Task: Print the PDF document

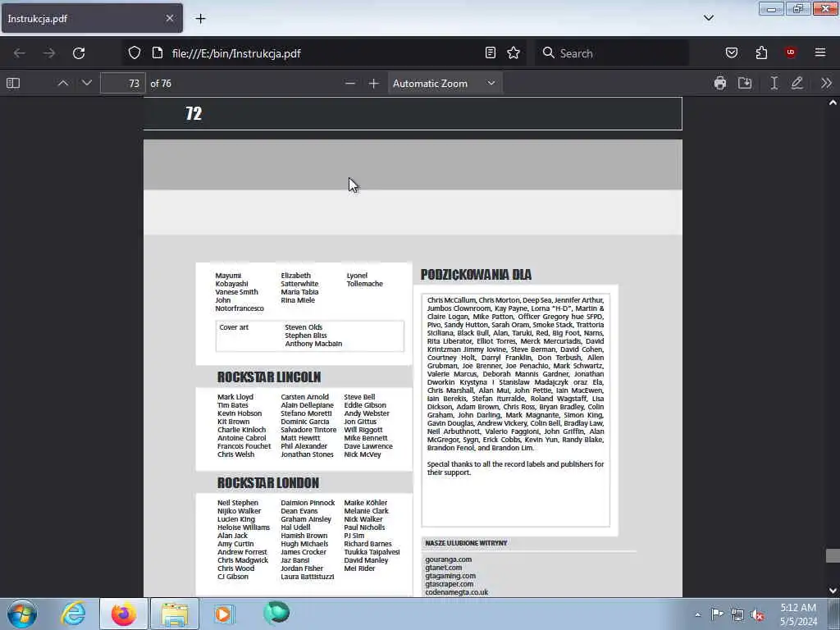Action: (720, 83)
